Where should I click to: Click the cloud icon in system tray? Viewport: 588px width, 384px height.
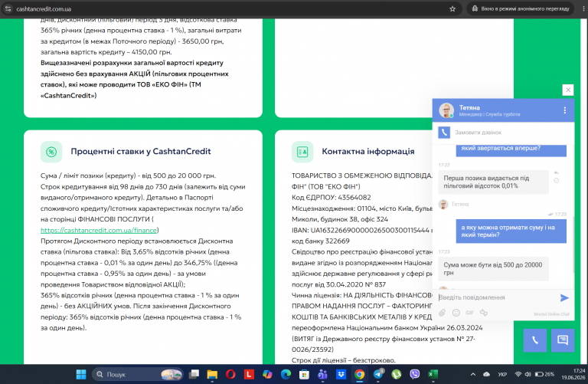[487, 374]
